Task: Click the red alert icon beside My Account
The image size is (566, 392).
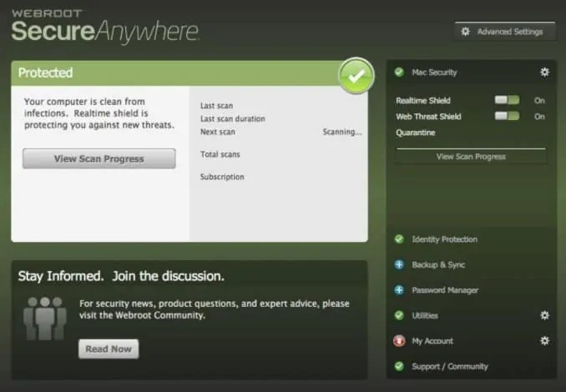Action: coord(399,341)
